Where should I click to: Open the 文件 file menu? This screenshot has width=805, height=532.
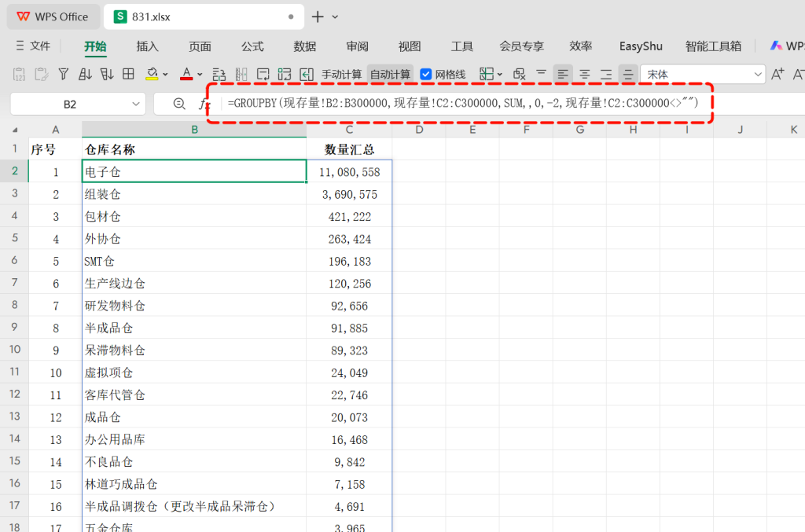(x=33, y=46)
